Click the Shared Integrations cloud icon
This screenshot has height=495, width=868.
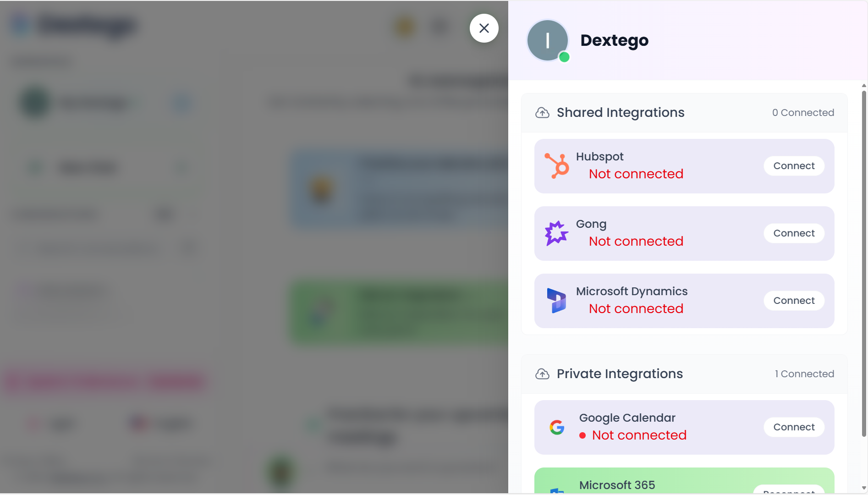click(543, 113)
